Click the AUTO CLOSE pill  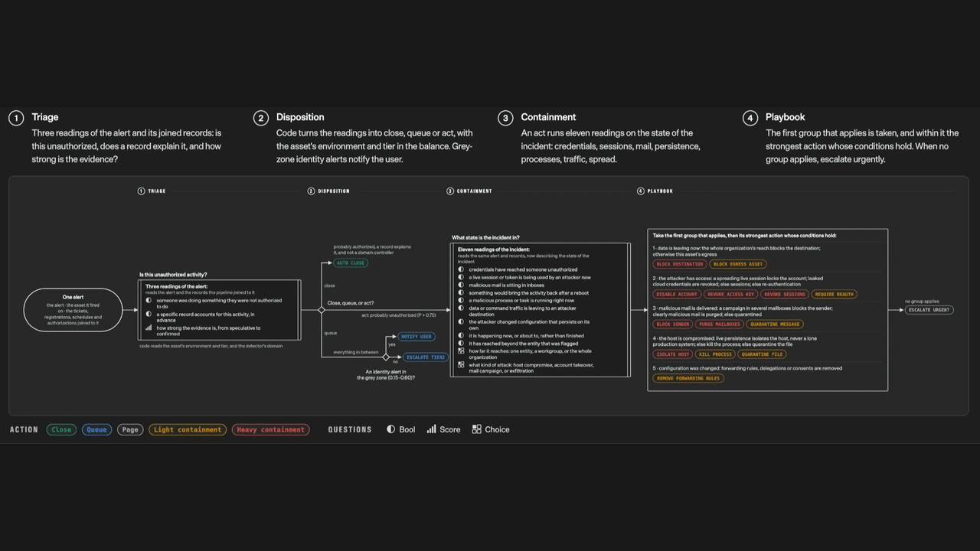[351, 263]
